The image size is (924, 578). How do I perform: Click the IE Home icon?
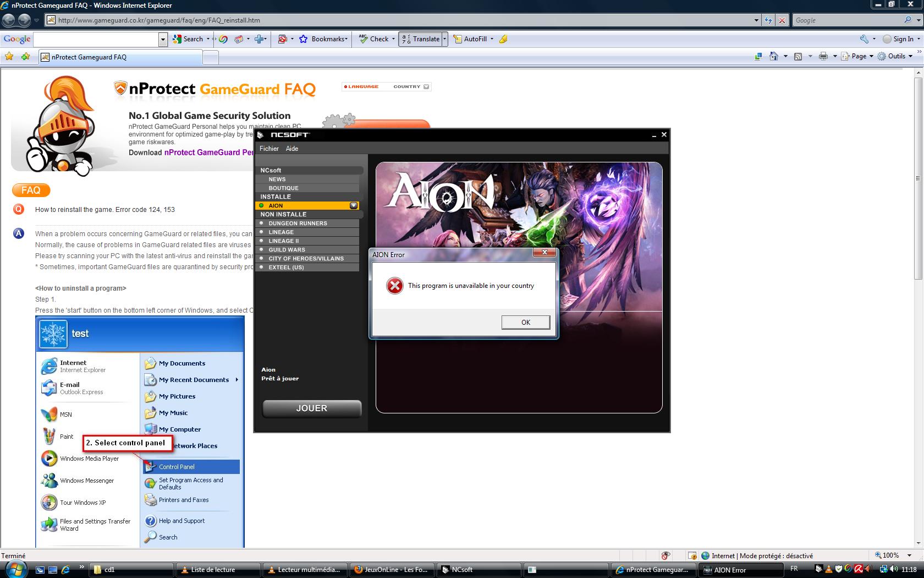tap(774, 56)
